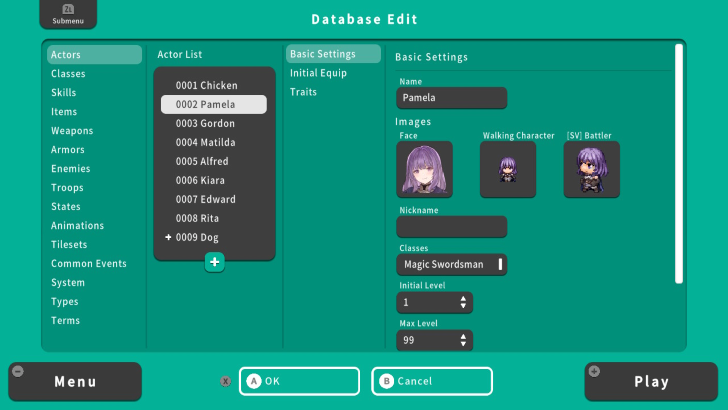Click the Max Level value field
This screenshot has height=410, width=728.
435,340
